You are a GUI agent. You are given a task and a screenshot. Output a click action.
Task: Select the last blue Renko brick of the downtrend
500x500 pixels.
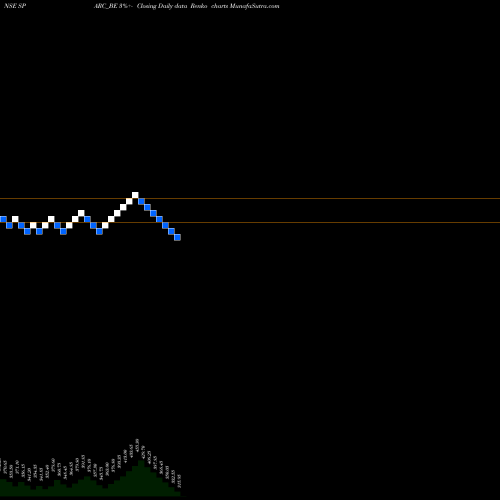click(x=177, y=237)
